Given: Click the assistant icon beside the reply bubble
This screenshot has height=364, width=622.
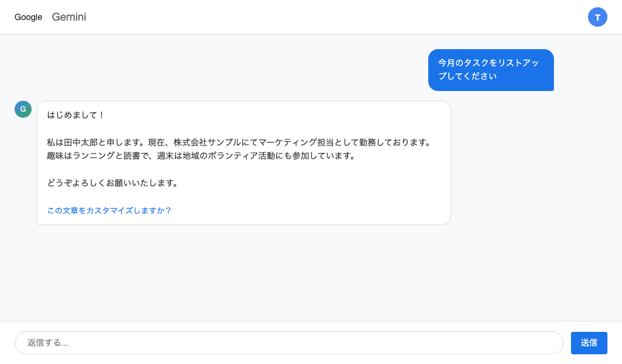Looking at the screenshot, I should point(23,109).
